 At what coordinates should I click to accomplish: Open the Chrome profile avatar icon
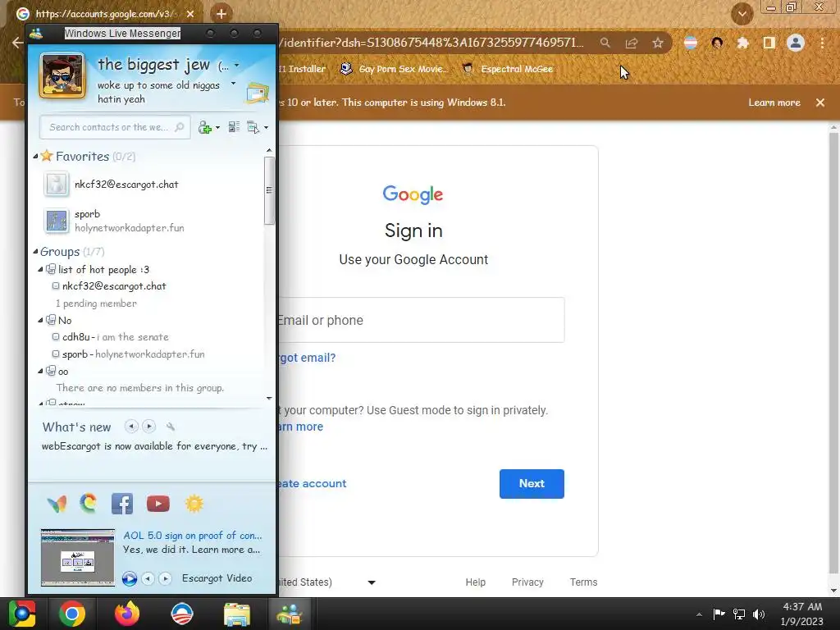tap(796, 43)
